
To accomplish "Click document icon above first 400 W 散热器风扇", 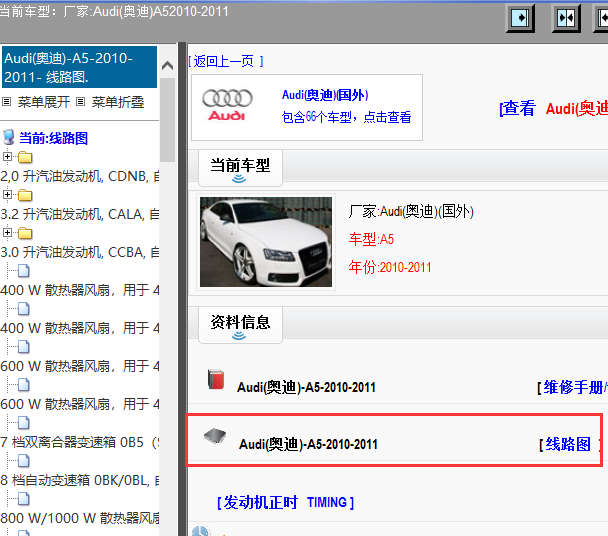I will tap(24, 271).
